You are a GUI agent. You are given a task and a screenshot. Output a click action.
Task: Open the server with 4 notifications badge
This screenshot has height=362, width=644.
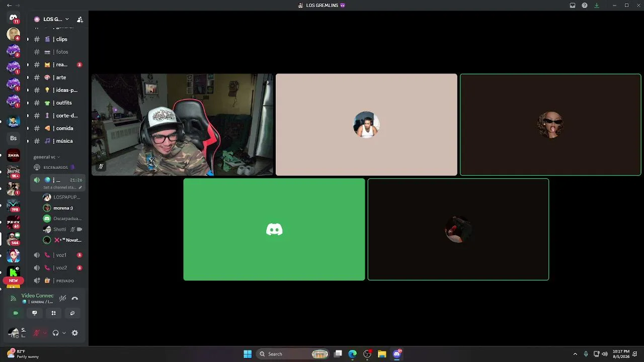coord(14,34)
